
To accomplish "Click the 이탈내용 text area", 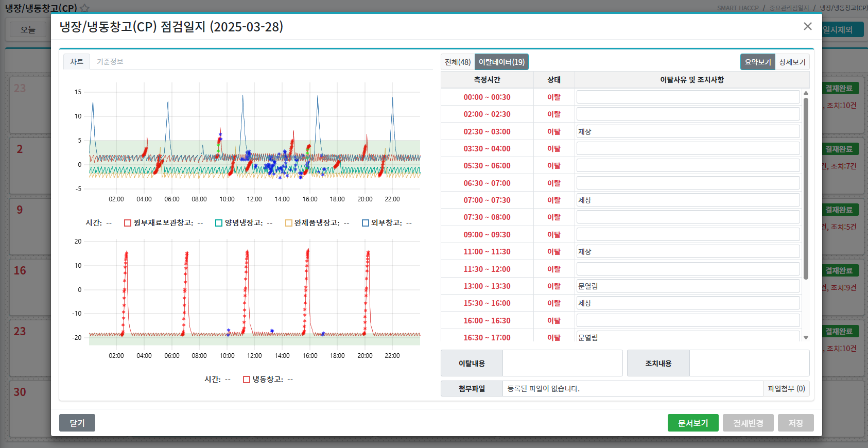I will [563, 363].
